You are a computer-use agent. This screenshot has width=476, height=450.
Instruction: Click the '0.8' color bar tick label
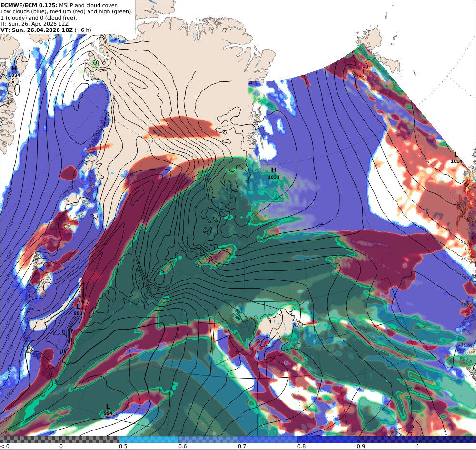point(301,446)
